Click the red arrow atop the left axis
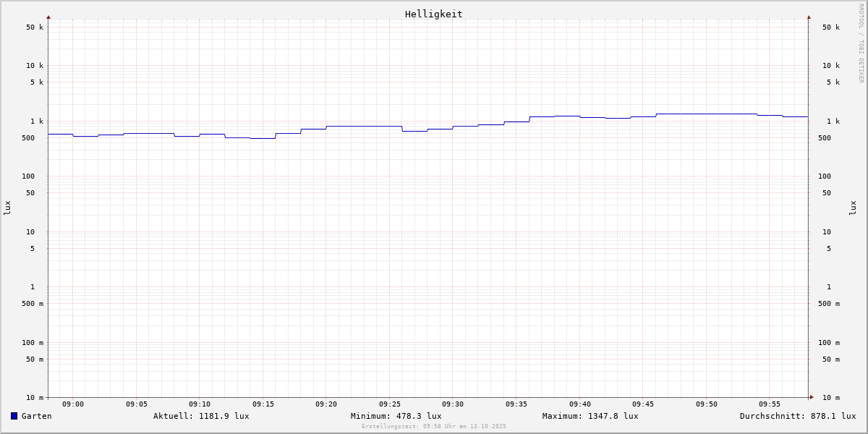 48,17
